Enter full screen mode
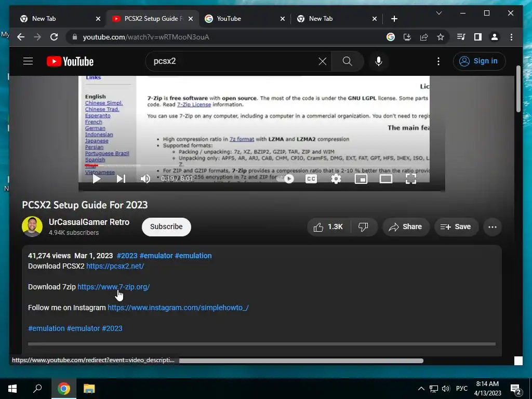Image resolution: width=532 pixels, height=399 pixels. point(411,179)
